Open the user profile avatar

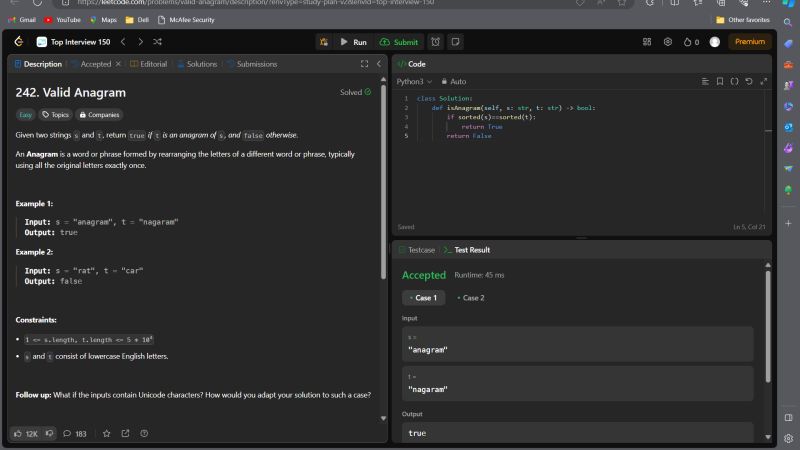715,42
